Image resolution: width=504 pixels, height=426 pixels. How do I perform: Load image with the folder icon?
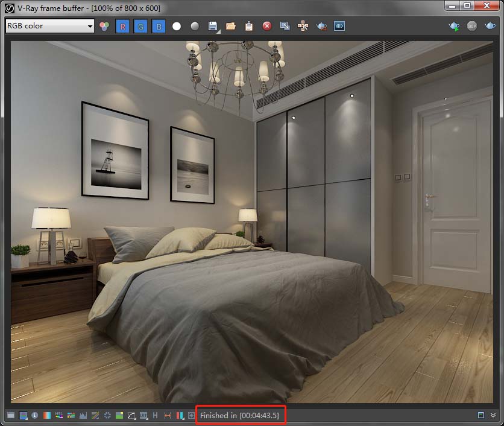tap(230, 26)
